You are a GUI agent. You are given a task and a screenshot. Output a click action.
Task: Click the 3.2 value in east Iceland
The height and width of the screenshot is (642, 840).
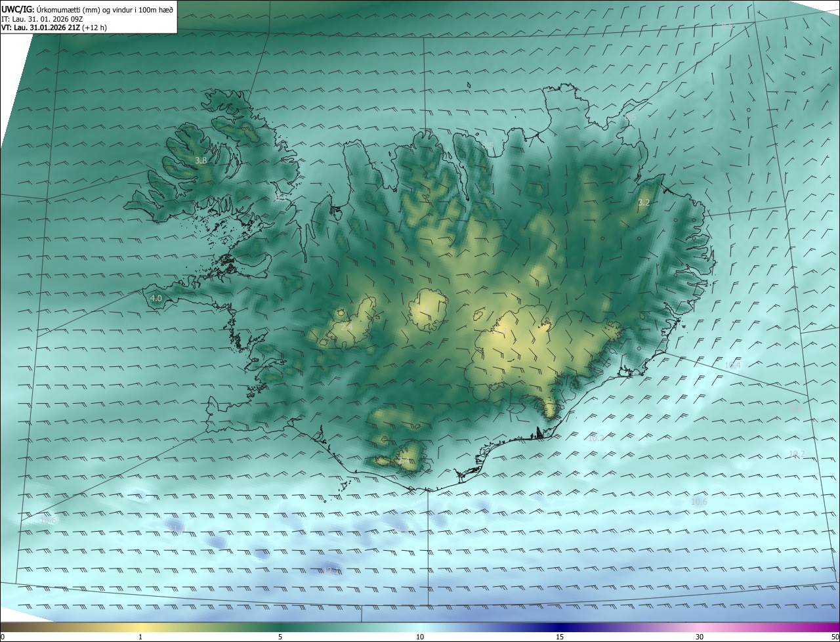tap(644, 203)
